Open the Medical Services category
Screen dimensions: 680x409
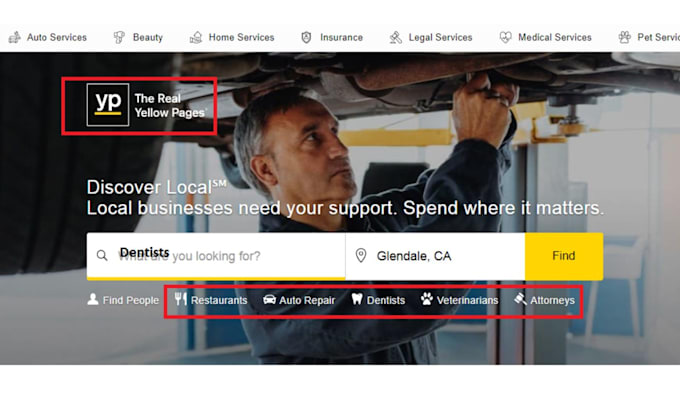[555, 37]
